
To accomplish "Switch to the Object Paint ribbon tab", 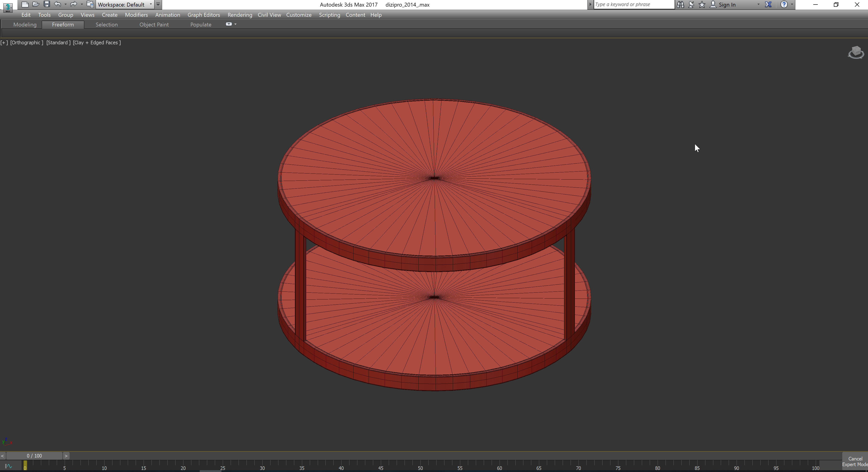I will pos(154,25).
